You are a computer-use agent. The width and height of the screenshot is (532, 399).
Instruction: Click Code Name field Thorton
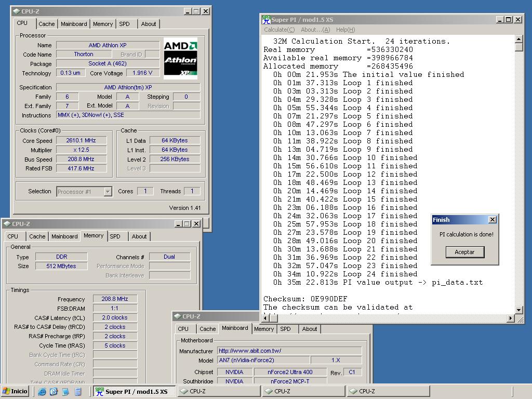[84, 54]
